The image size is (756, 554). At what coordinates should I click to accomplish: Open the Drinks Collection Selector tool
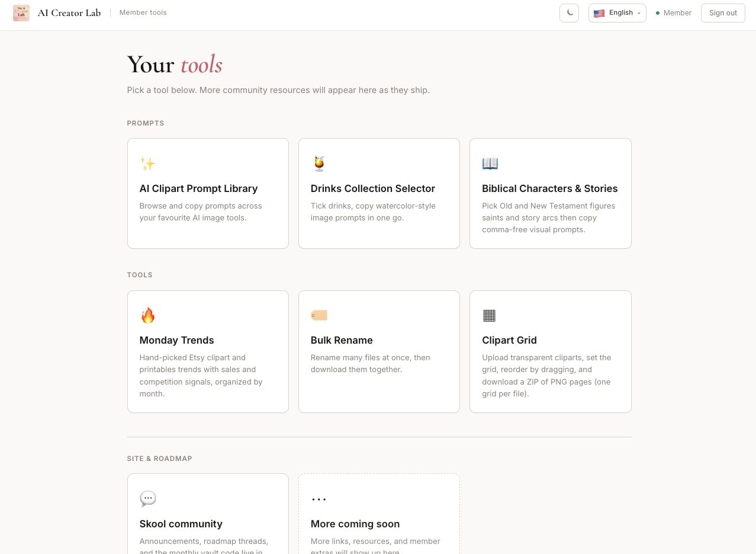(x=379, y=193)
